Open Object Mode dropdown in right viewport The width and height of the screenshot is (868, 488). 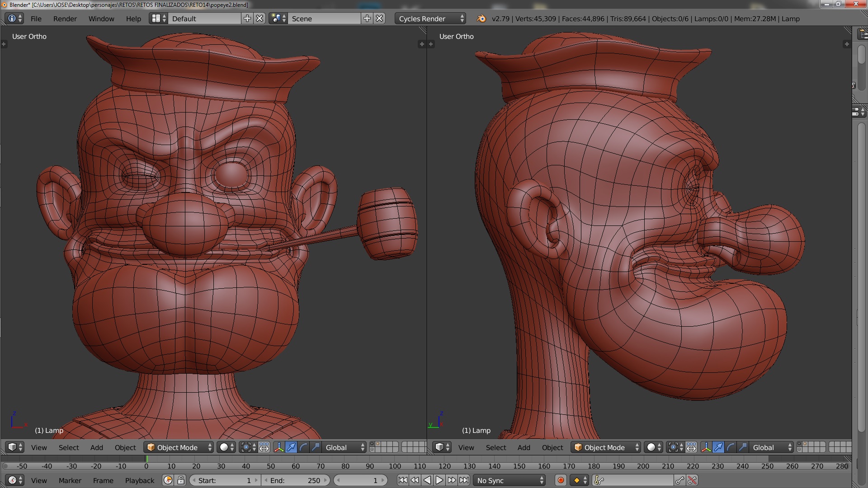coord(606,447)
